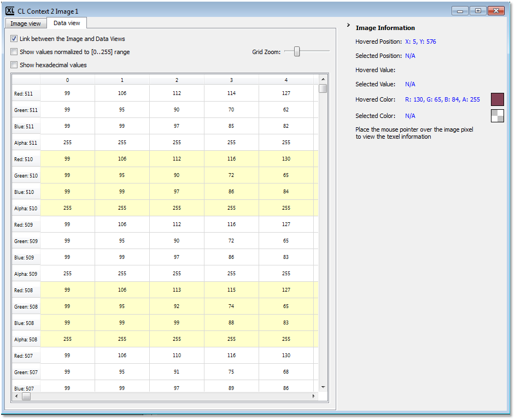Select column header 4
515x420 pixels.
[286, 80]
